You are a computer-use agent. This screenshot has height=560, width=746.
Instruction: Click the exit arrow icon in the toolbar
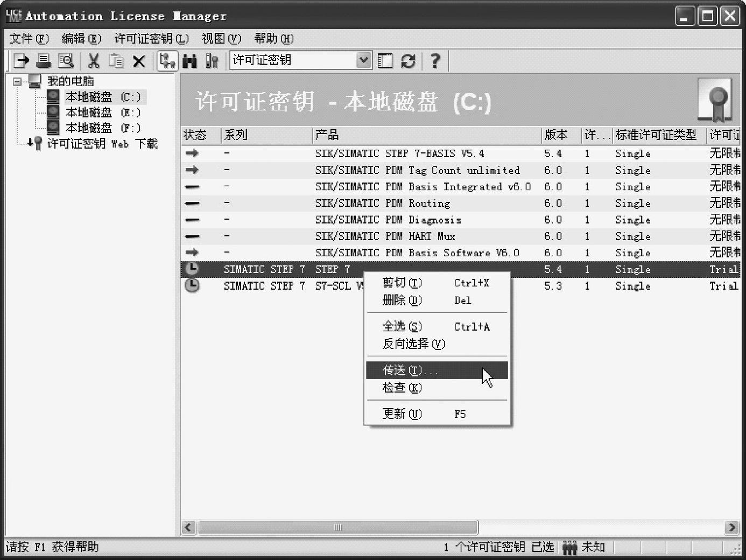coord(21,61)
